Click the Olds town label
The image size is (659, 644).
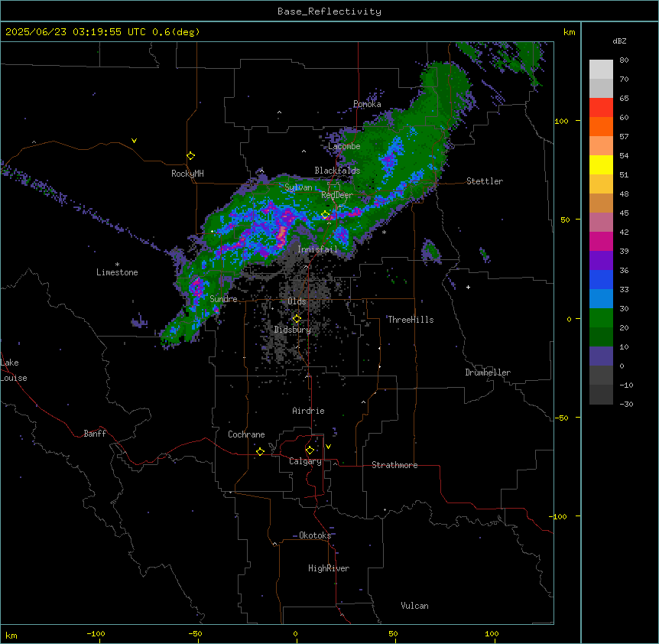(x=297, y=301)
